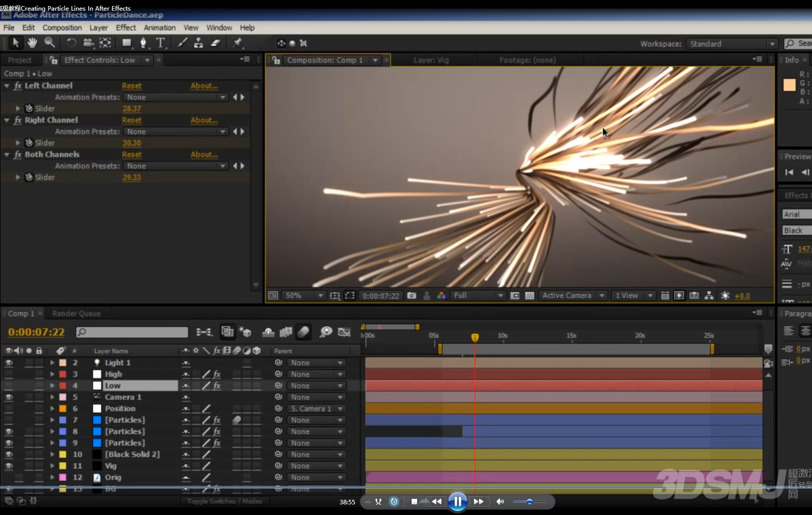Select the Zoom magnifier tool
The image size is (812, 515).
click(x=49, y=43)
